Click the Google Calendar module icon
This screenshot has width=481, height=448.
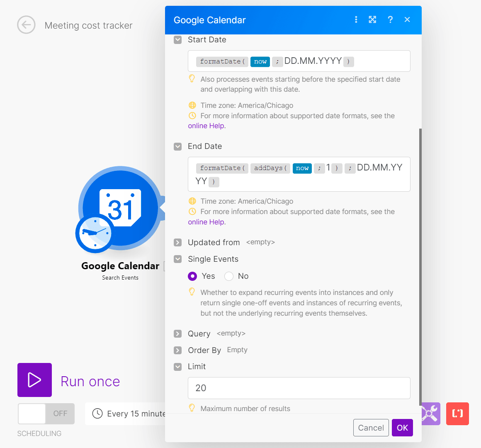(x=120, y=208)
